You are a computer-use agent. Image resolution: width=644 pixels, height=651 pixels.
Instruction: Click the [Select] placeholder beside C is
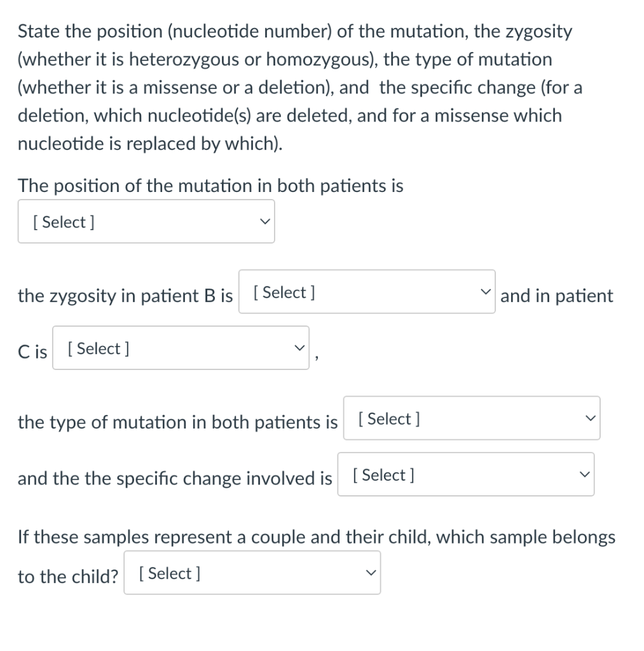97,348
